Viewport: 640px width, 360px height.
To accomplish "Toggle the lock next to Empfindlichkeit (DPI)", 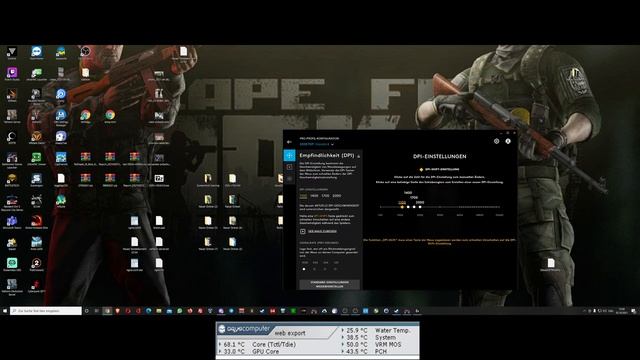I will click(359, 156).
